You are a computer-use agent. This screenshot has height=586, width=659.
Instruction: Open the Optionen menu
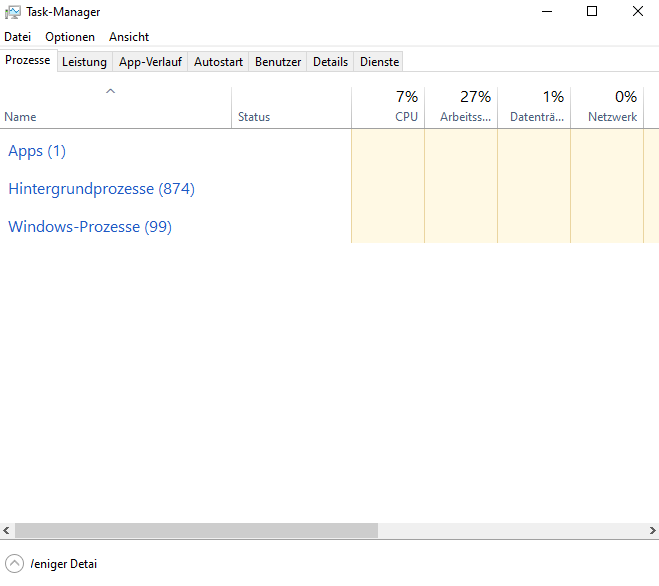70,37
